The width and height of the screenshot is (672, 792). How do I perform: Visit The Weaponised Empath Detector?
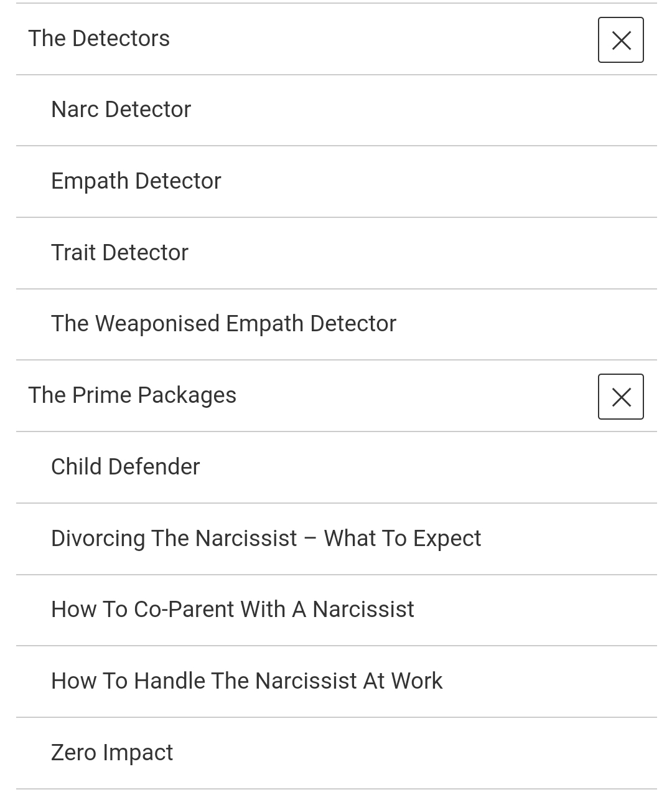click(223, 324)
